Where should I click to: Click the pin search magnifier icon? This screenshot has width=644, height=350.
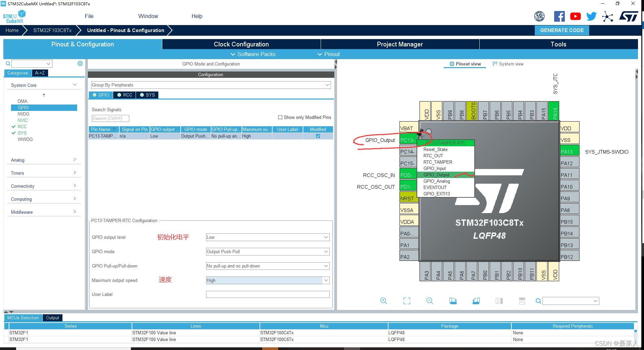(538, 301)
